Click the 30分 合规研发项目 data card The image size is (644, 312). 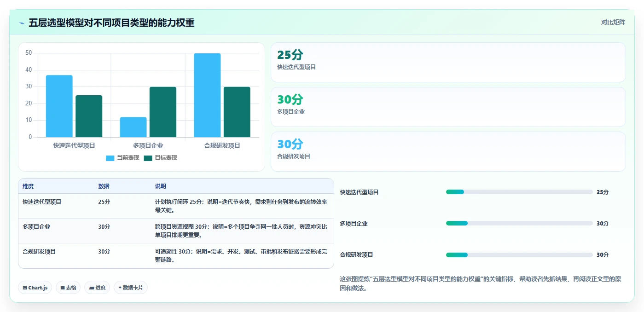click(448, 151)
